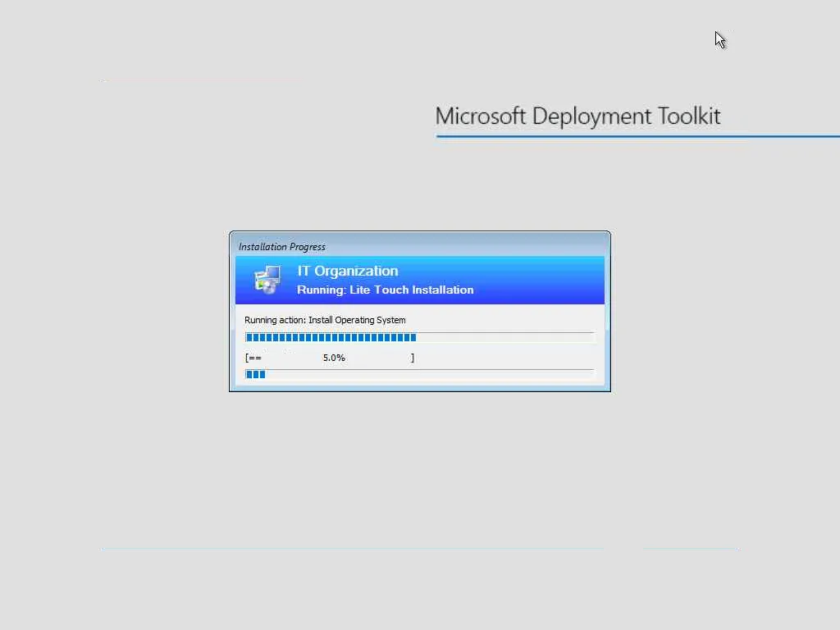Click the lower step progress bar
Viewport: 840px width, 630px height.
point(419,374)
